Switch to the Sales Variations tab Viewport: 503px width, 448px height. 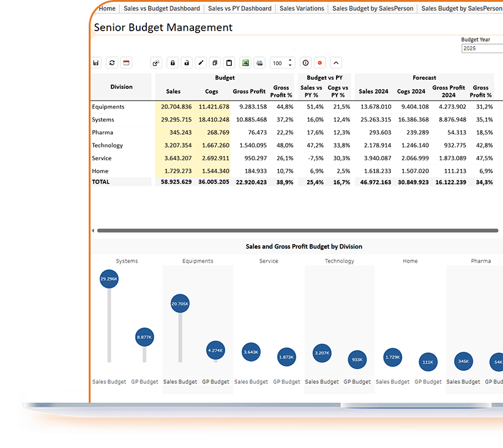pos(301,9)
